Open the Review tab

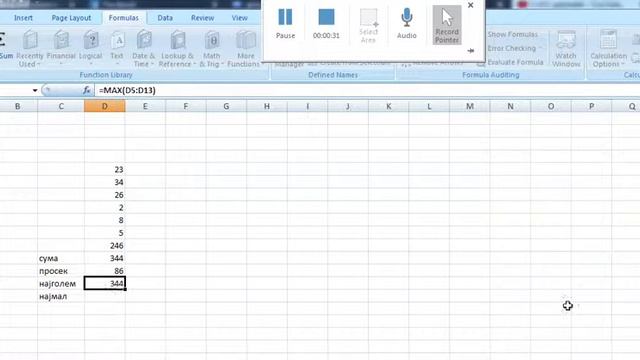(x=202, y=18)
